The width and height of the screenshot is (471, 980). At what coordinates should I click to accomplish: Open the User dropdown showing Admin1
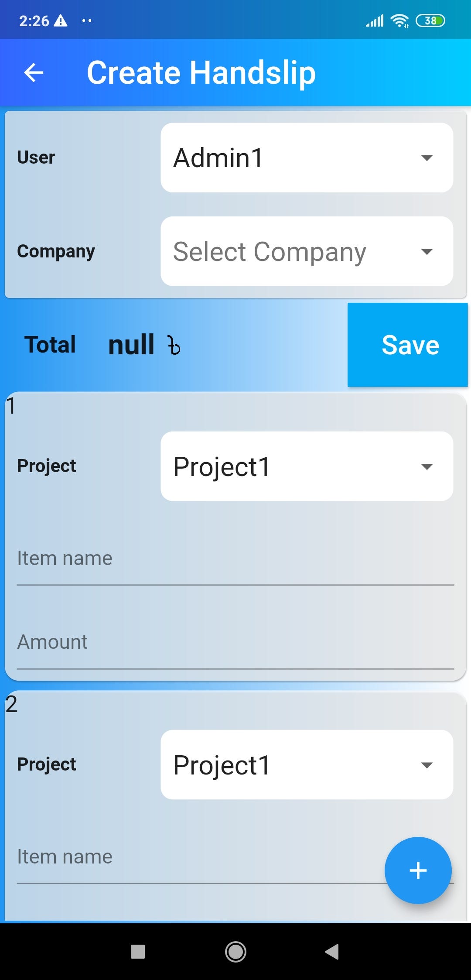point(307,157)
